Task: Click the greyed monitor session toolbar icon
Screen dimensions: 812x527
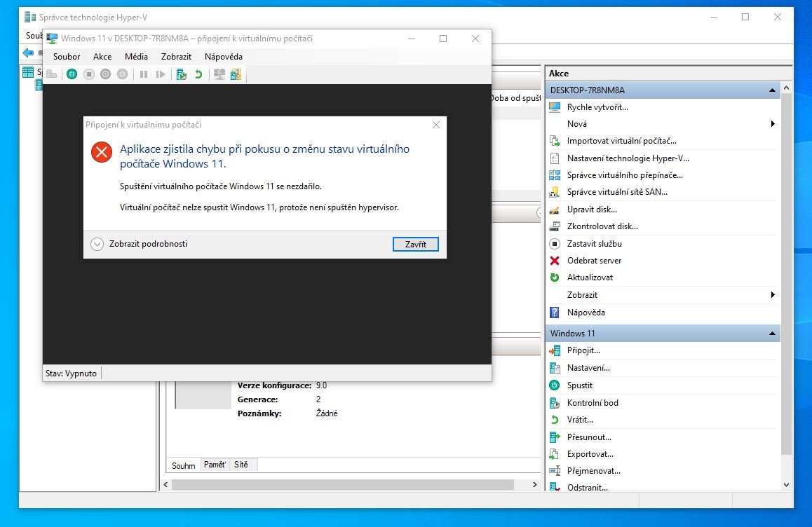Action: click(219, 74)
